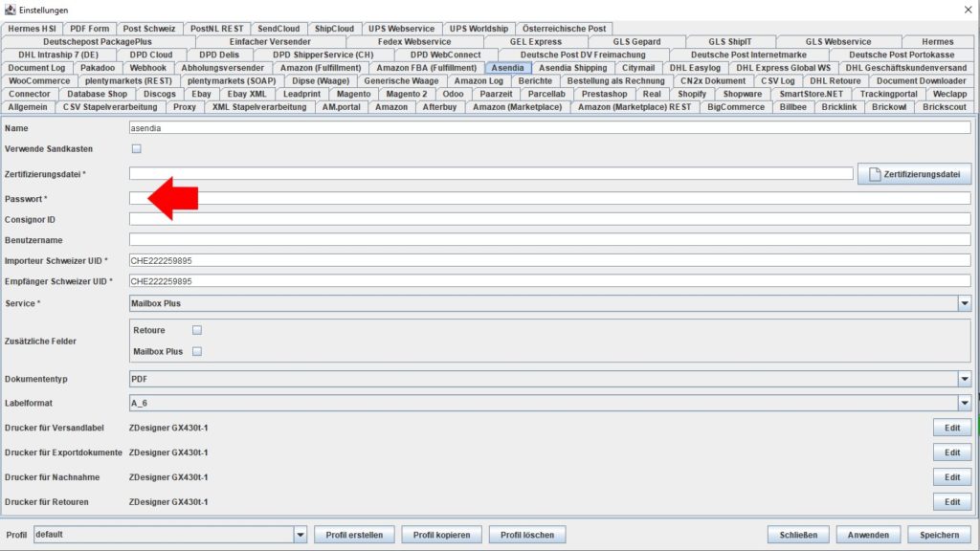The image size is (980, 551).
Task: Open the Profil default dropdown
Action: tap(300, 535)
